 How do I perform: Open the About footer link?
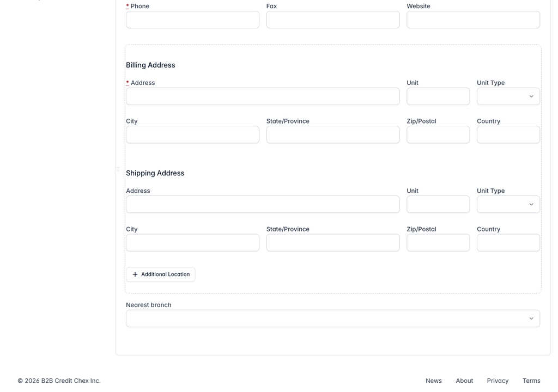464,381
